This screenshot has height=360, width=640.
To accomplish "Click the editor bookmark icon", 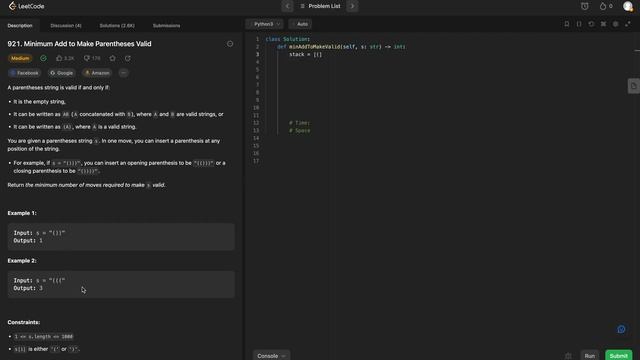I will [x=567, y=24].
